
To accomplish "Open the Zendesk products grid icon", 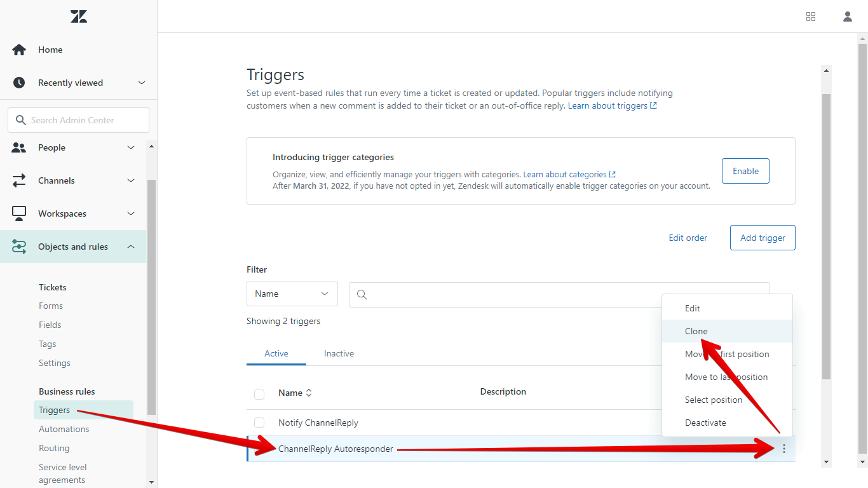I will 811,17.
